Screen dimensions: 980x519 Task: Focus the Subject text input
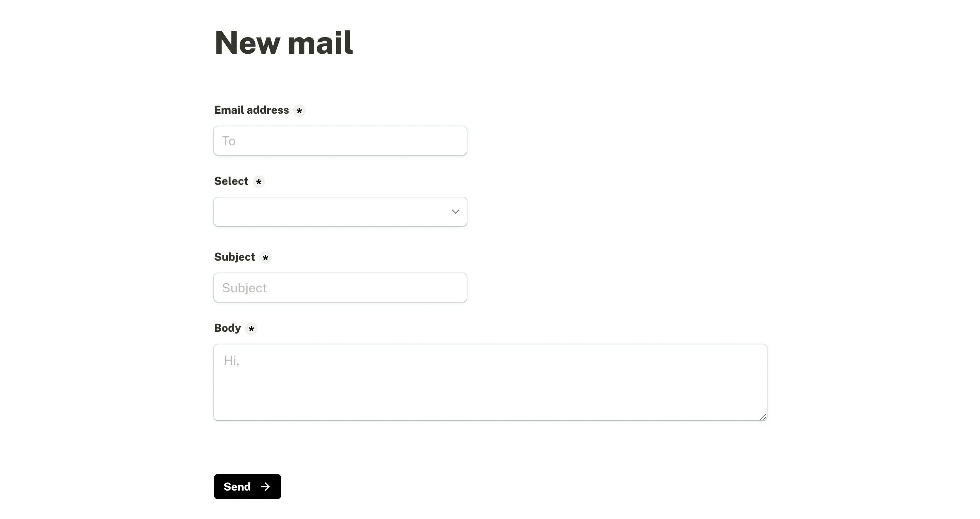pos(340,288)
